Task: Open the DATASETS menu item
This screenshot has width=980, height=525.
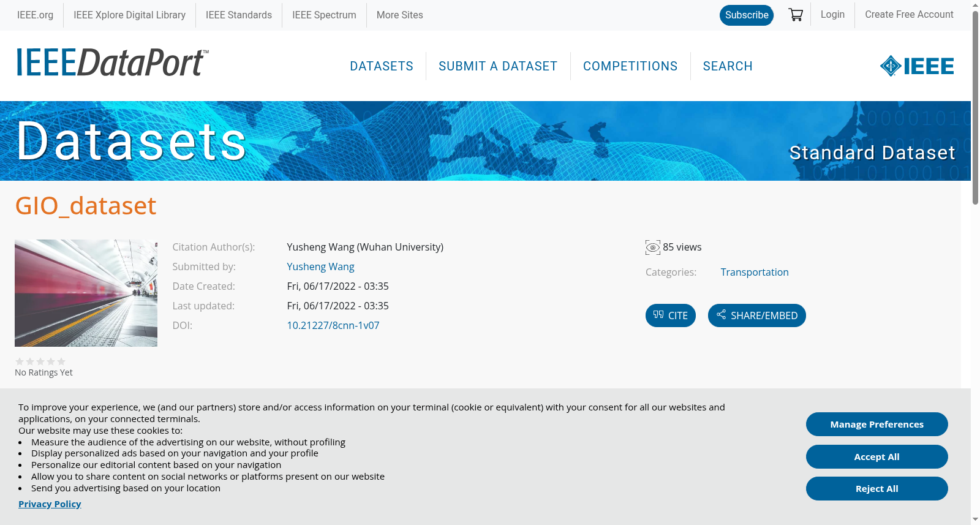Action: (x=382, y=66)
